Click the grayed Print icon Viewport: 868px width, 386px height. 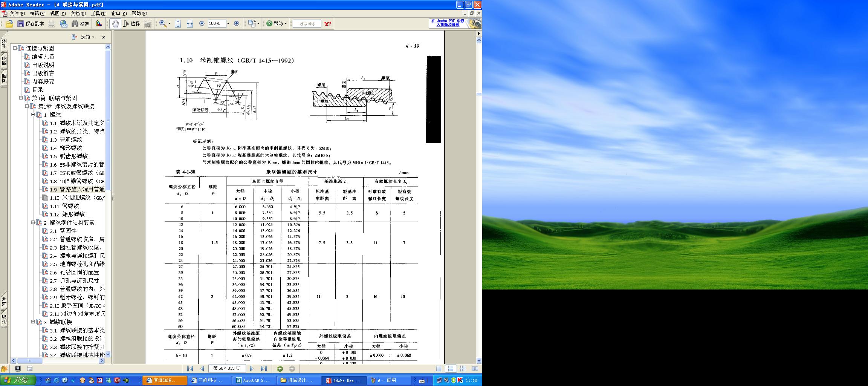(52, 24)
